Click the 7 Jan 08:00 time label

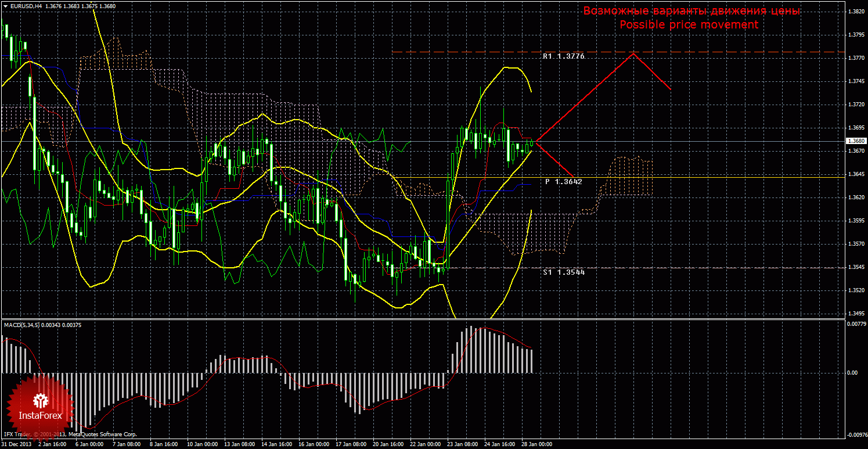[126, 444]
